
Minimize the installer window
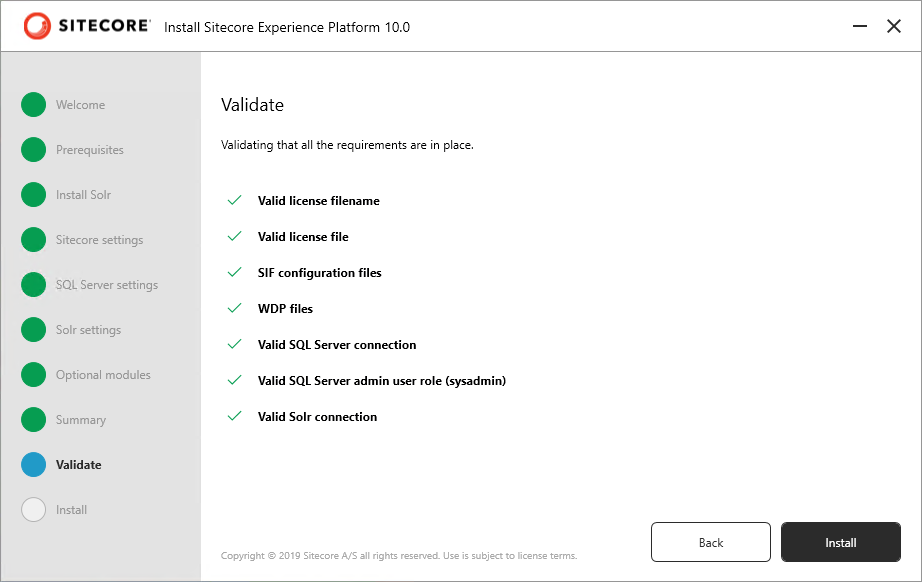pos(860,26)
